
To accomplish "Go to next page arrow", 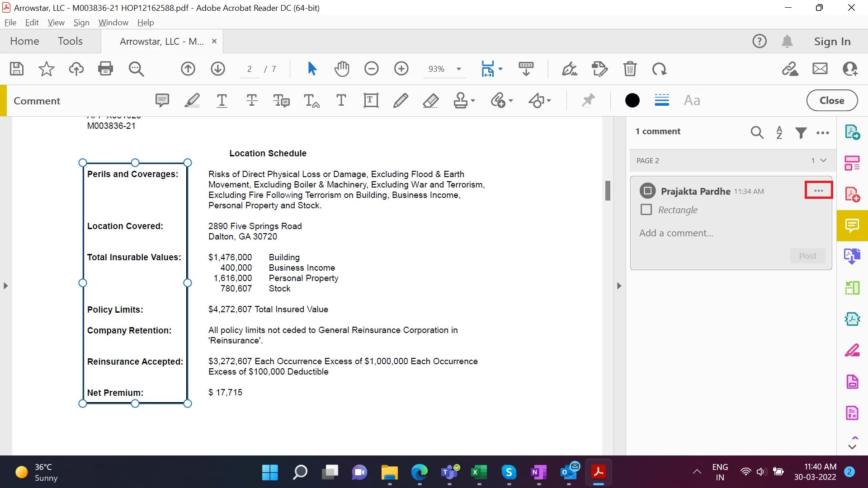I will click(x=218, y=69).
